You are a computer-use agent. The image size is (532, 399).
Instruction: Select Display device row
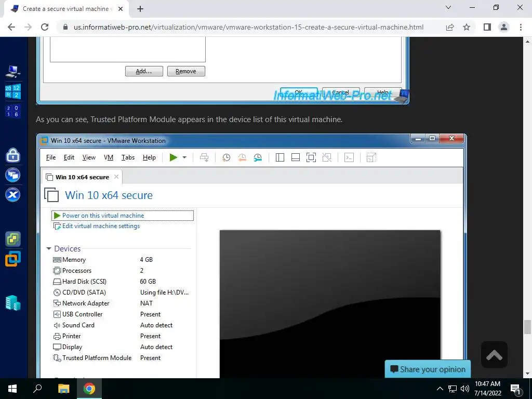(x=122, y=347)
